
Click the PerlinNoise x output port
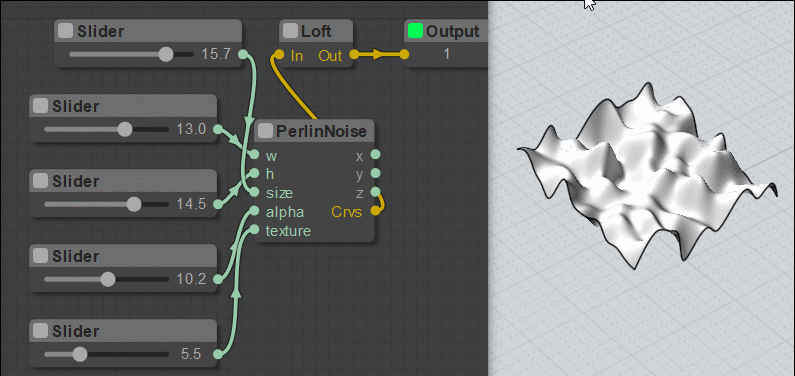[375, 155]
